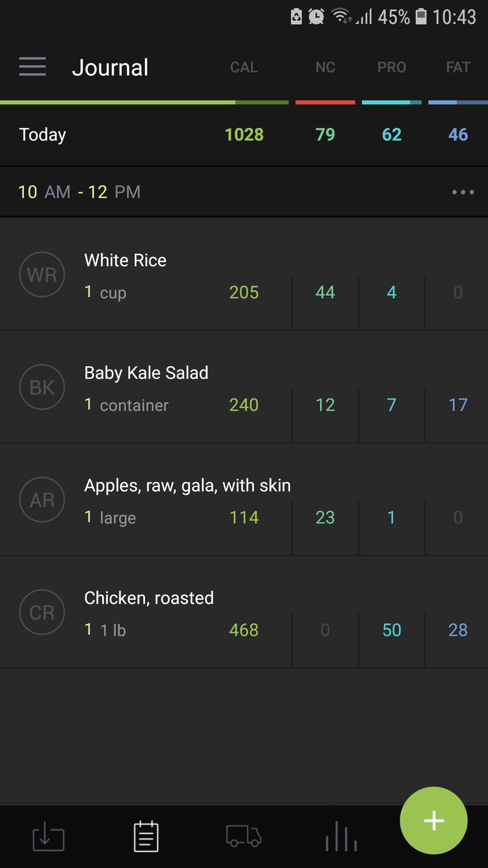Select the FAT column header

point(458,67)
